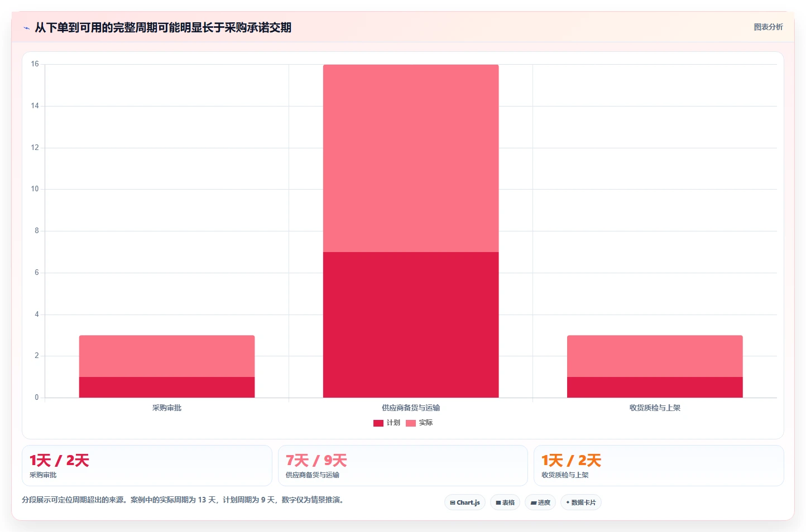Click the y-axis value 0
Screen dimensions: 806x532
coord(37,398)
